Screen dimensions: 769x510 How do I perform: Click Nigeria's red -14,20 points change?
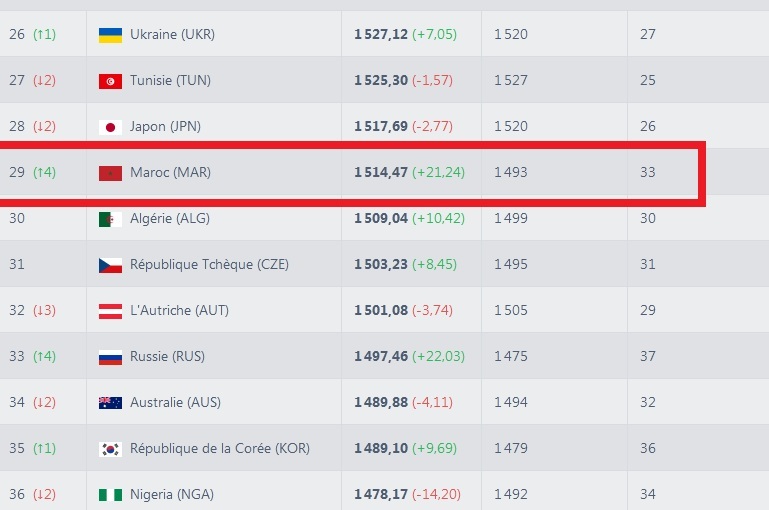coord(439,495)
